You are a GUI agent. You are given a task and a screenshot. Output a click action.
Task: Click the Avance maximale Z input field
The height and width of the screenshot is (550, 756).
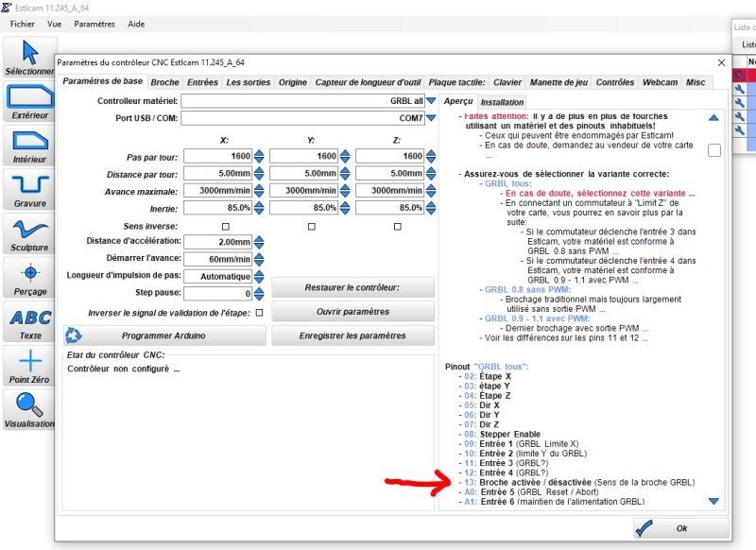pyautogui.click(x=389, y=190)
